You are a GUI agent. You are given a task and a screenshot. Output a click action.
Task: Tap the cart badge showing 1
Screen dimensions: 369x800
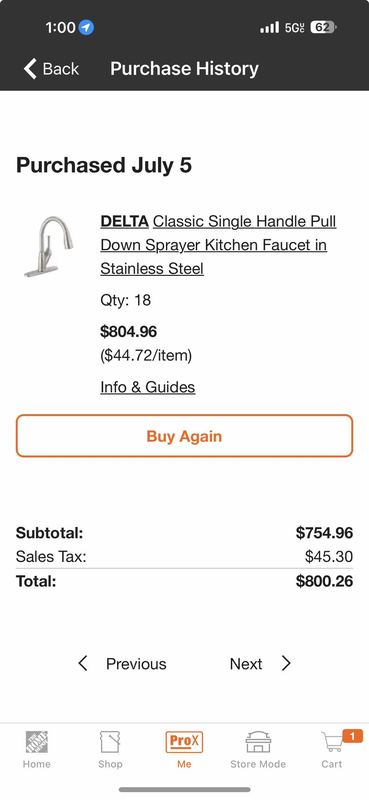tap(353, 736)
